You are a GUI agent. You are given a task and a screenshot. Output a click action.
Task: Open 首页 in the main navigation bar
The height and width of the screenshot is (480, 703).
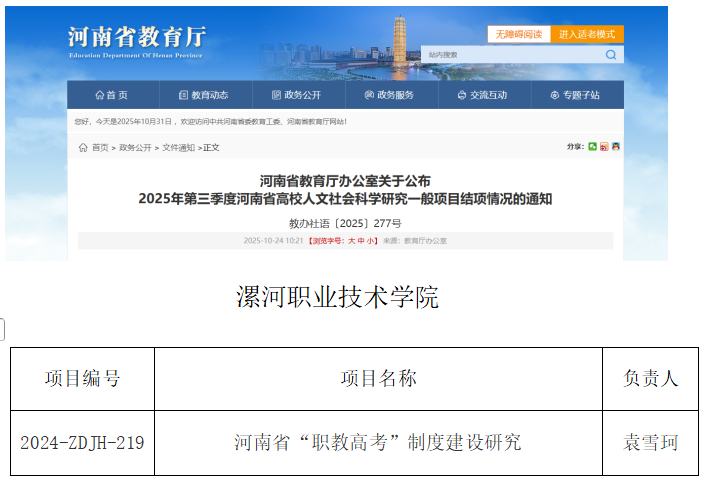(x=112, y=95)
